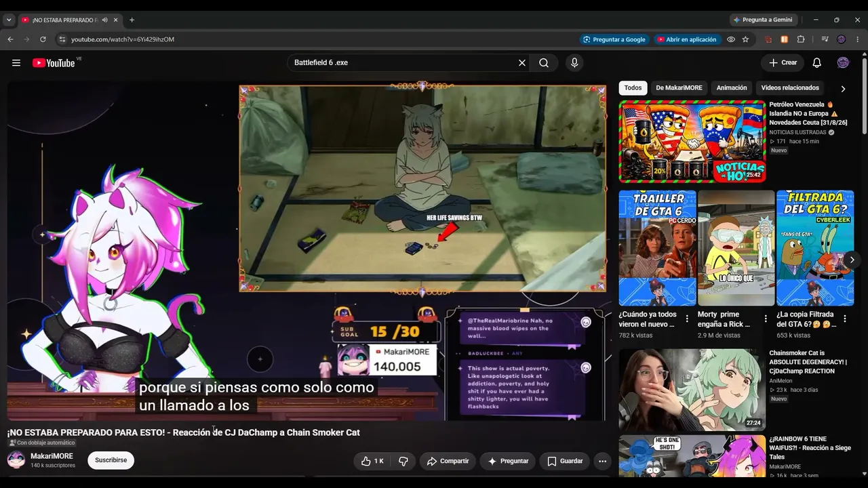Open the Preguntar AI button
868x488 pixels.
(508, 461)
